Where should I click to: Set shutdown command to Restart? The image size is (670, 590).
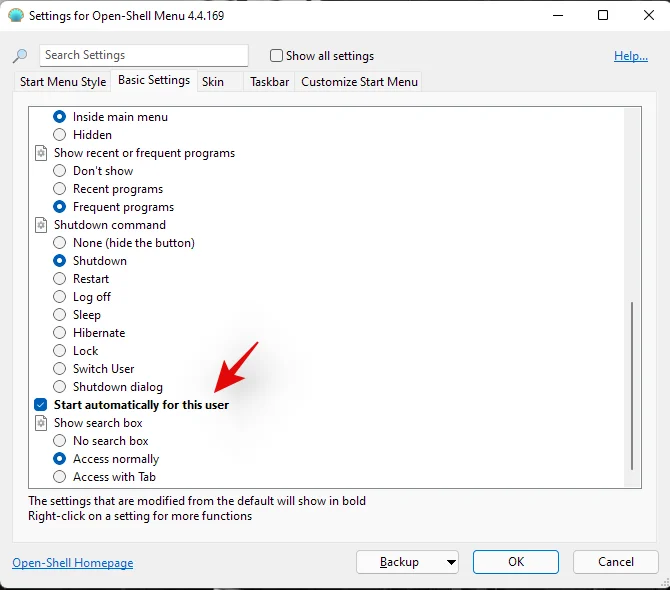(59, 279)
